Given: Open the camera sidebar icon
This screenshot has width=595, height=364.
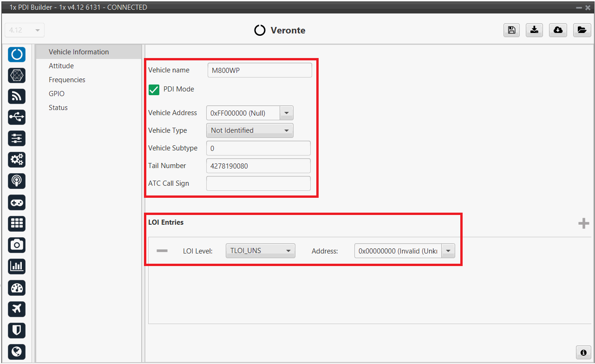Looking at the screenshot, I should tap(17, 245).
